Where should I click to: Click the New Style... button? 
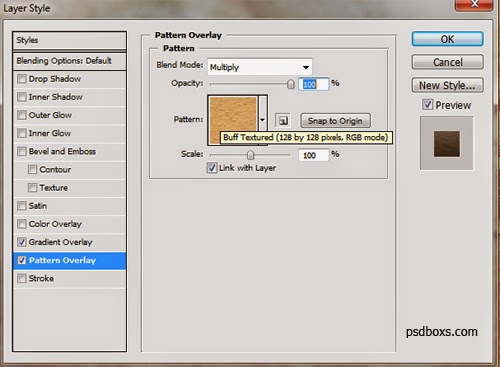[447, 85]
